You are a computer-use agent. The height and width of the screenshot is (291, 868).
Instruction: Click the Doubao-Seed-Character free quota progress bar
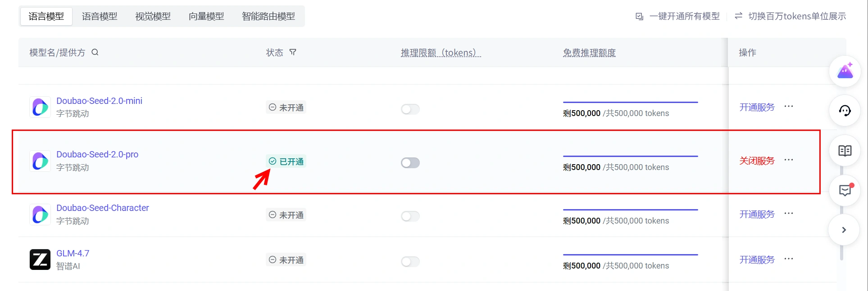click(630, 210)
